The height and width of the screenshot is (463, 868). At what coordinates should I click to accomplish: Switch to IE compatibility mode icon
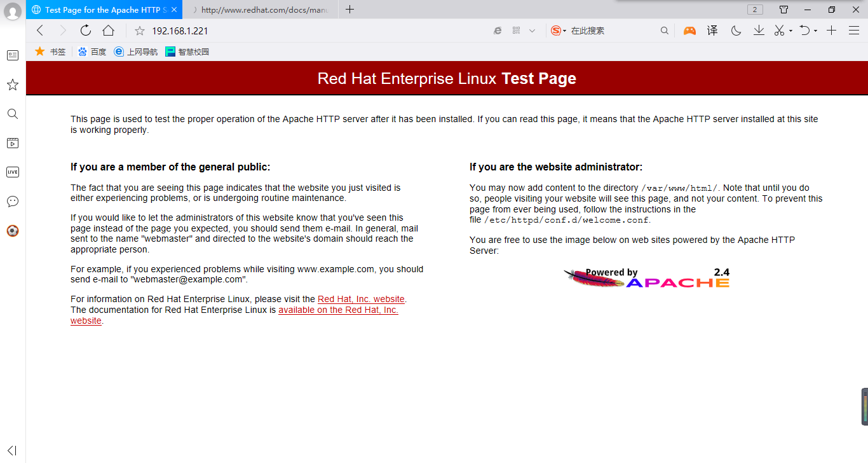tap(498, 31)
